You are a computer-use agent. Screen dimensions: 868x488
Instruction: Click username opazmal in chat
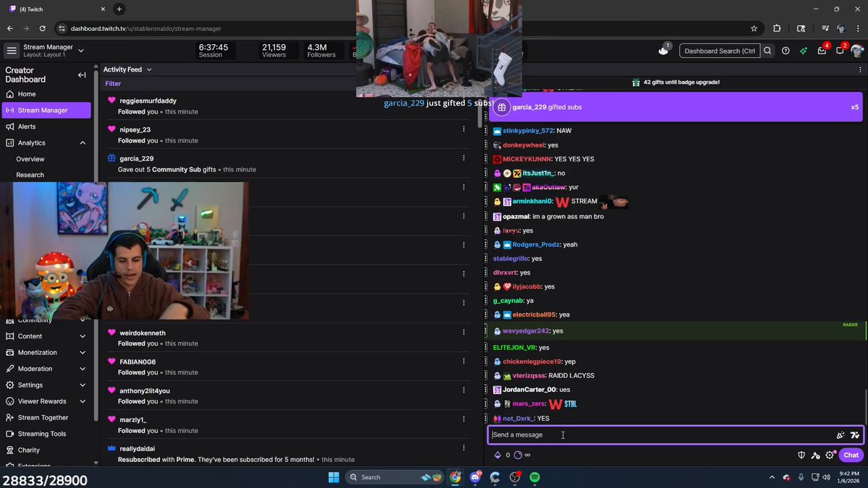(516, 216)
